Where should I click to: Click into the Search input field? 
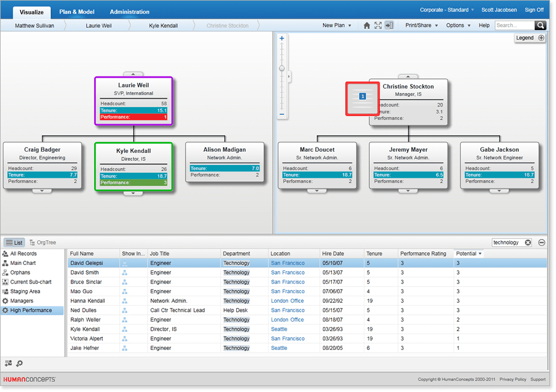tap(514, 25)
